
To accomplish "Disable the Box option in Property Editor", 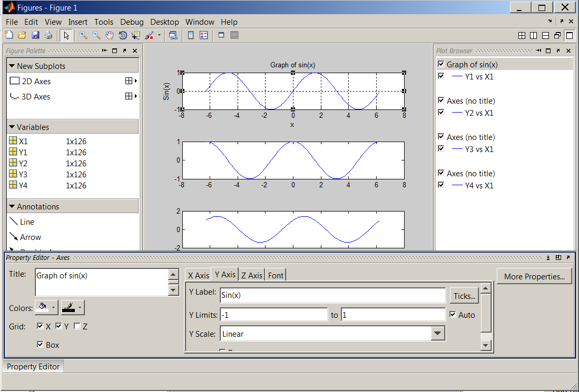I will tap(41, 345).
